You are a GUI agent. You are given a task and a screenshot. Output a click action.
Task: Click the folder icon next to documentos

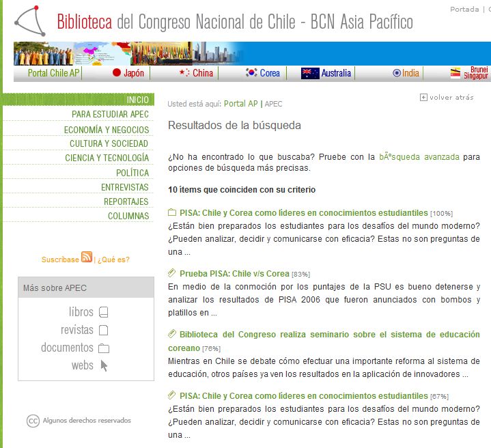(104, 348)
